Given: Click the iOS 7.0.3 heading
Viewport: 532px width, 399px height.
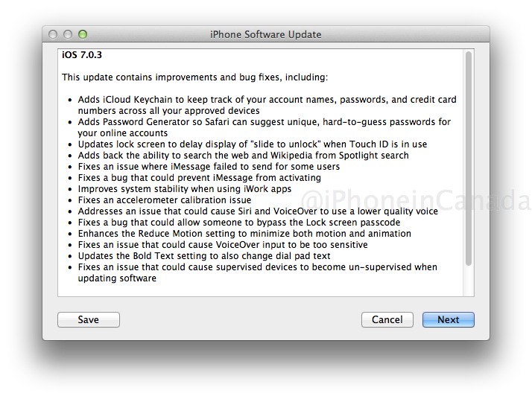Looking at the screenshot, I should point(82,55).
